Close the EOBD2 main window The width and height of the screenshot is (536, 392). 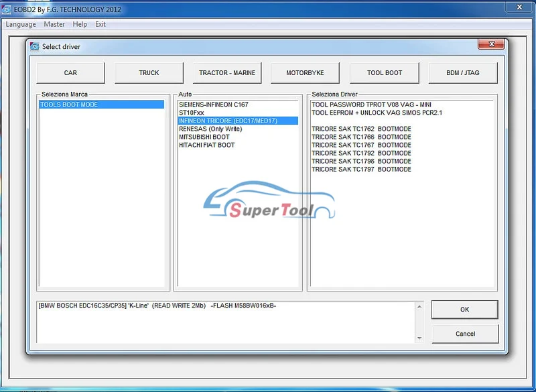tap(519, 7)
